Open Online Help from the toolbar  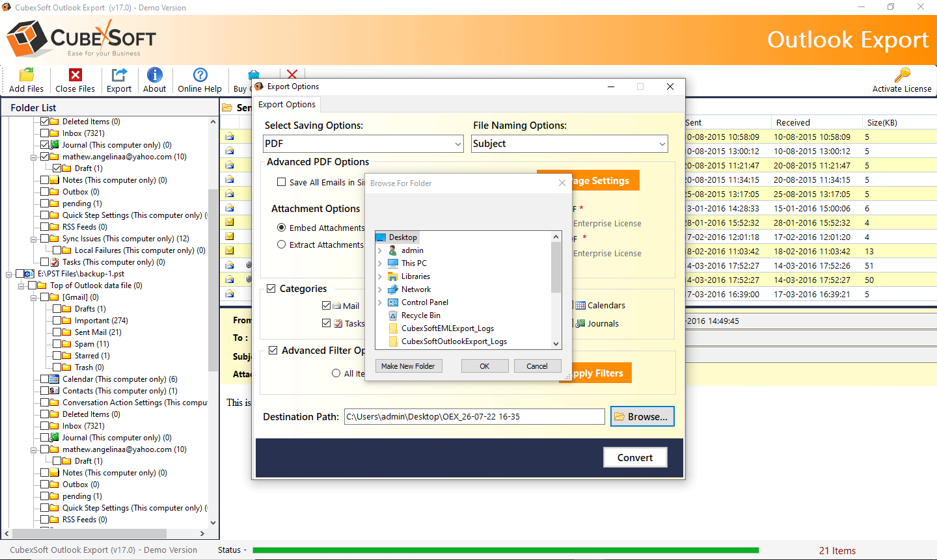click(x=200, y=75)
